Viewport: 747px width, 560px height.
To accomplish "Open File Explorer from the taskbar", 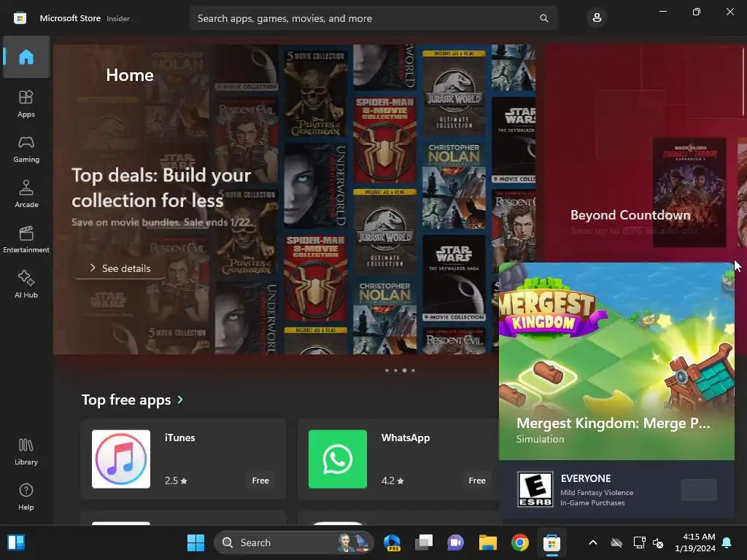I will 488,542.
